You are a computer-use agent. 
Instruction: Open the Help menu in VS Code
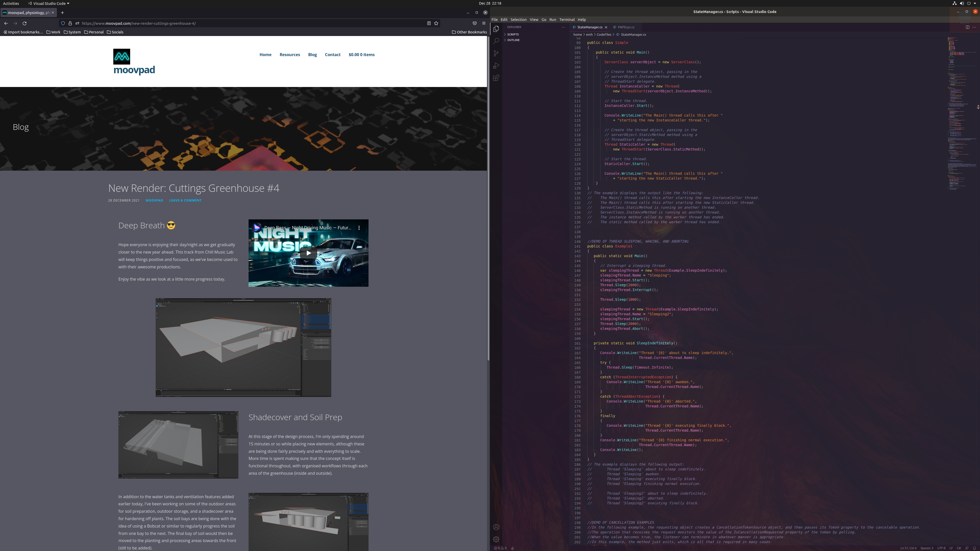tap(582, 19)
